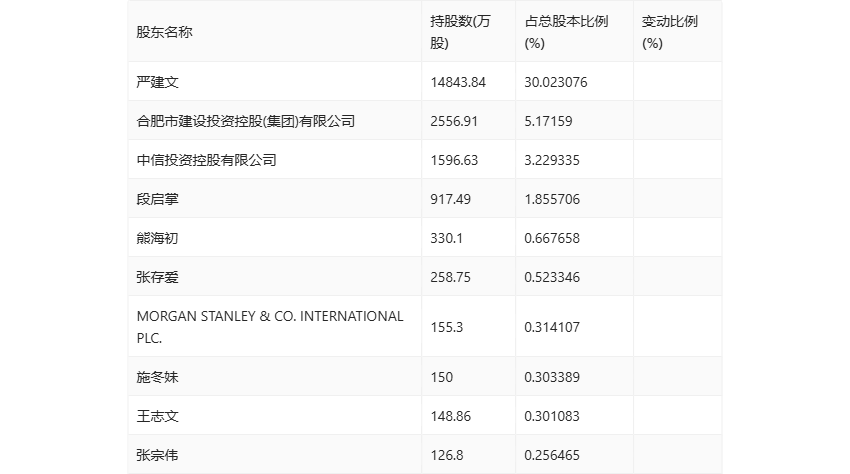Select the value 148.86
Viewport: 850px width, 474px height.
point(450,416)
